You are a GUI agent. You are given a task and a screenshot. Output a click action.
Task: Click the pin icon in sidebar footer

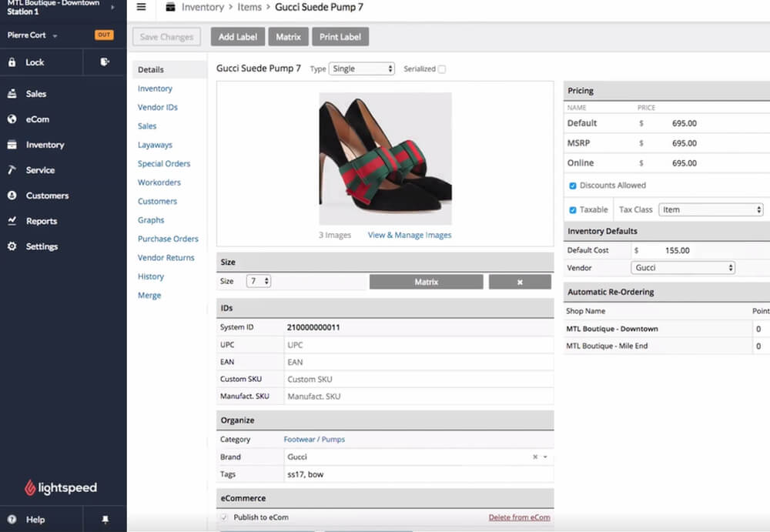click(x=105, y=519)
